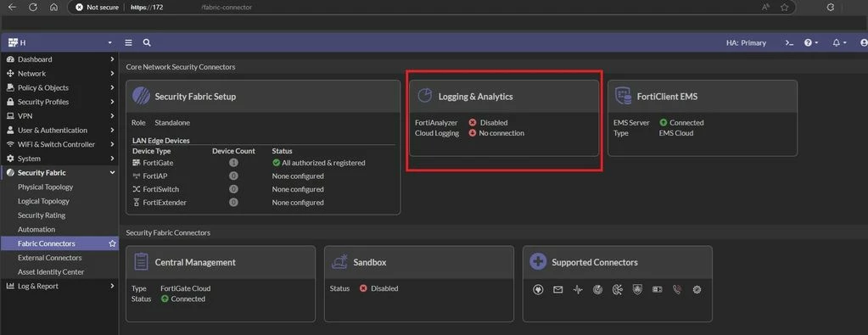Click the phone handset connector icon
The width and height of the screenshot is (868, 335).
(x=676, y=289)
